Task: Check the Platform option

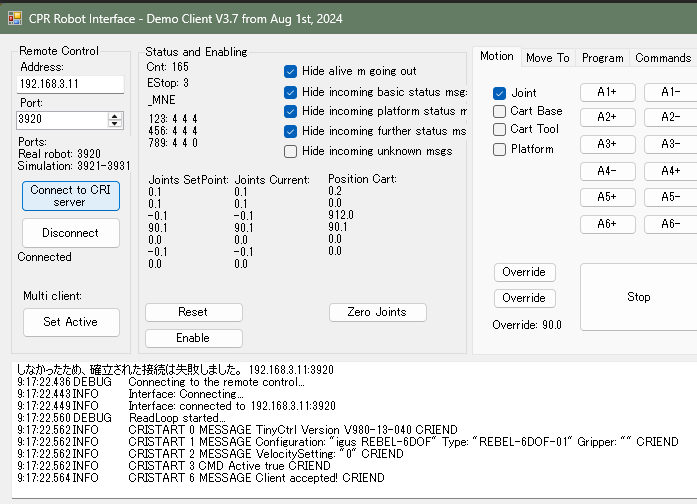Action: pos(500,149)
